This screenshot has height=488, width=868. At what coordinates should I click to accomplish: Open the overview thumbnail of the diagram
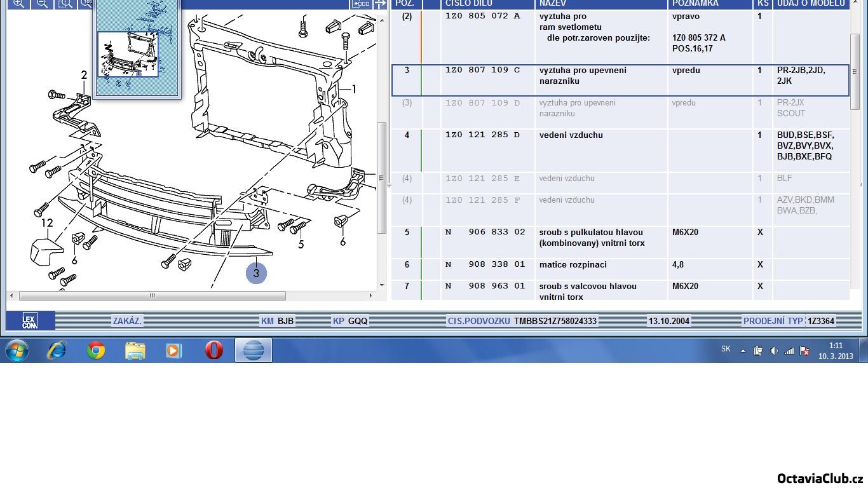click(x=128, y=55)
